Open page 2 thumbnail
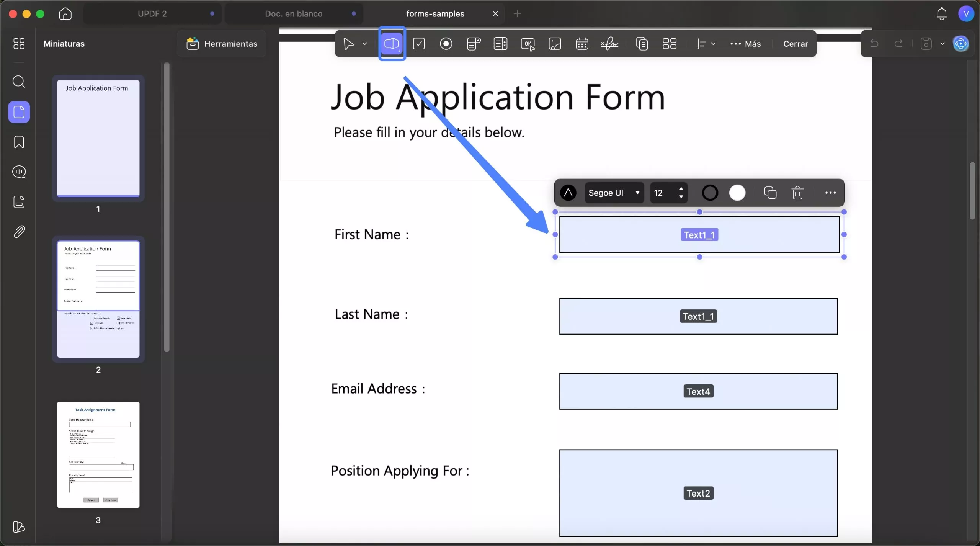This screenshot has width=980, height=546. 98,299
